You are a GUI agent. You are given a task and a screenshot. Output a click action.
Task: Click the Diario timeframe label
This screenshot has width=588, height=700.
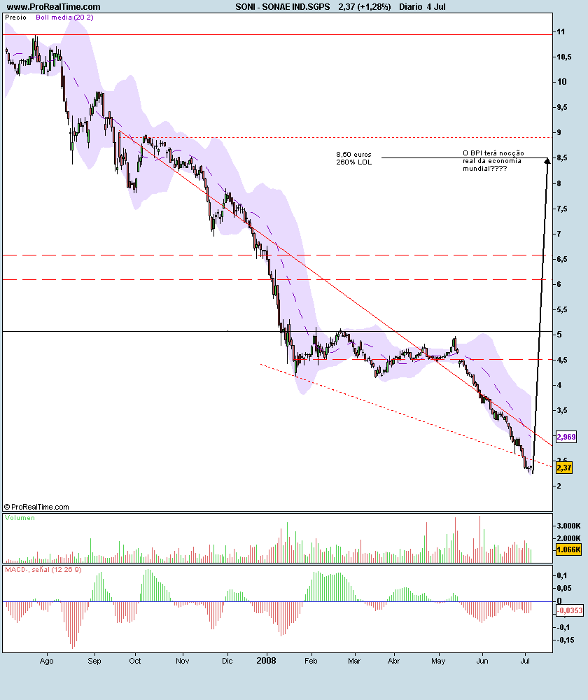click(x=411, y=7)
